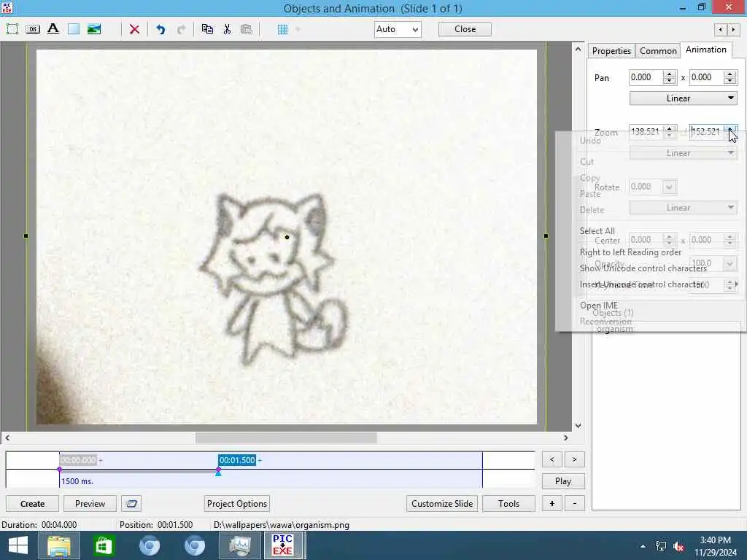Click the horizontal canvas scrollbar thumb
747x560 pixels.
pyautogui.click(x=286, y=437)
